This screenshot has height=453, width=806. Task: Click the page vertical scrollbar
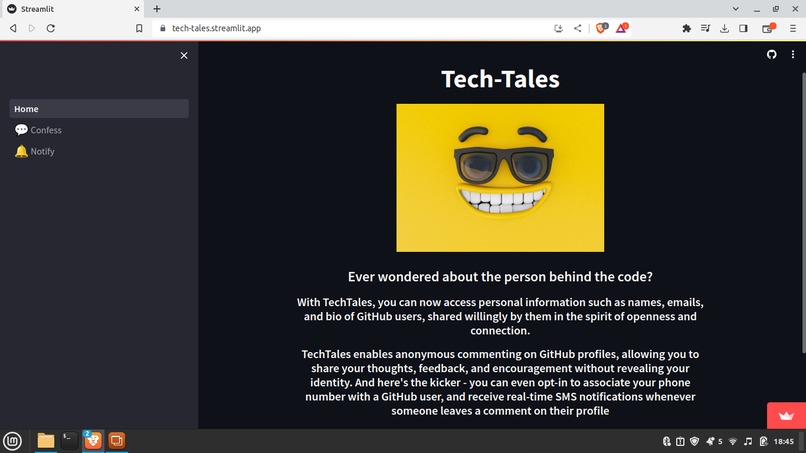(x=803, y=213)
